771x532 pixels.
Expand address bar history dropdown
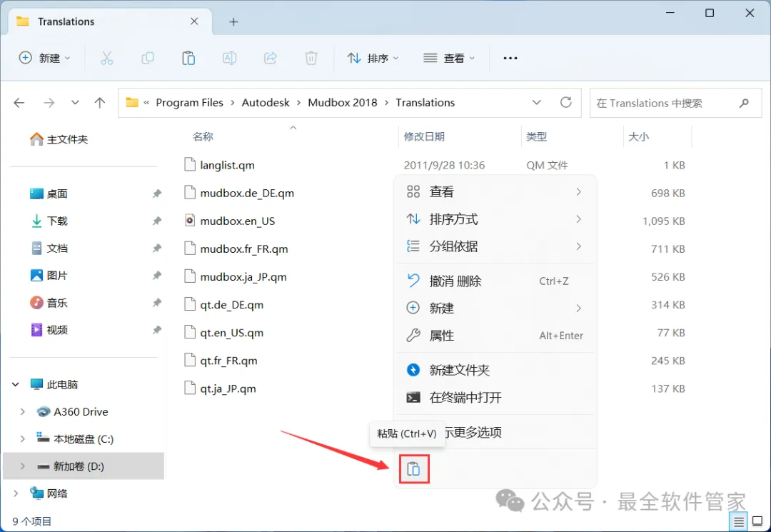coord(536,102)
